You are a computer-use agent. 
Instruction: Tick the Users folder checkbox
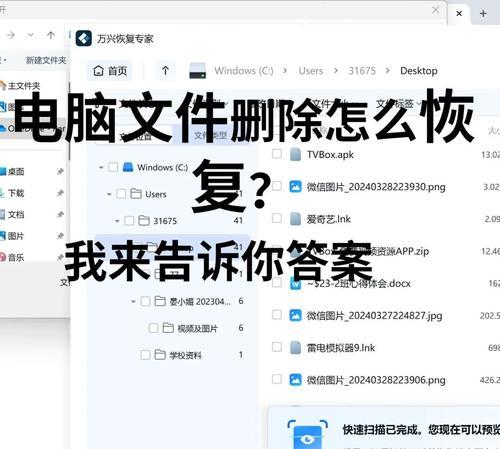click(121, 194)
